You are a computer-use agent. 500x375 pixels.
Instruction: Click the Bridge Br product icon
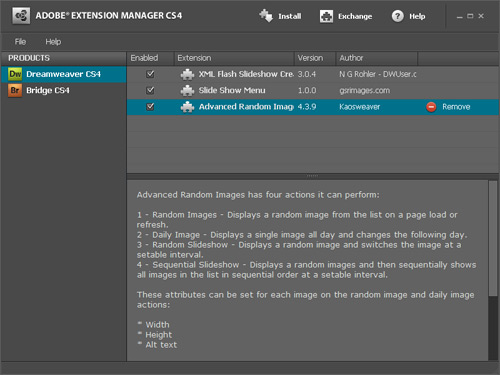[15, 90]
